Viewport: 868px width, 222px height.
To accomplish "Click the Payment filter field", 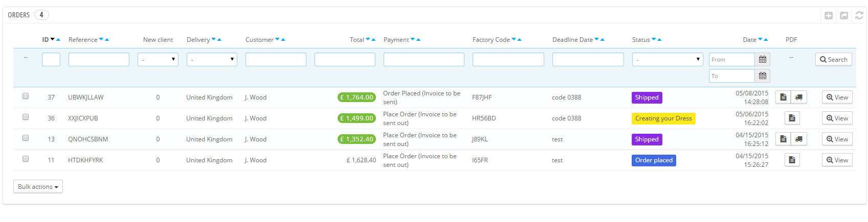I will click(x=424, y=60).
